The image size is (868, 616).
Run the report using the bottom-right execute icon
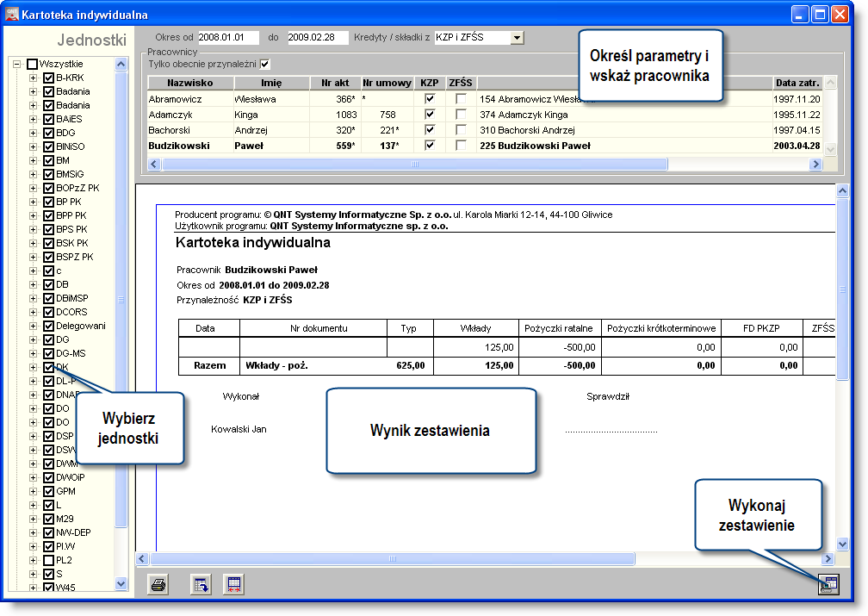pos(828,584)
